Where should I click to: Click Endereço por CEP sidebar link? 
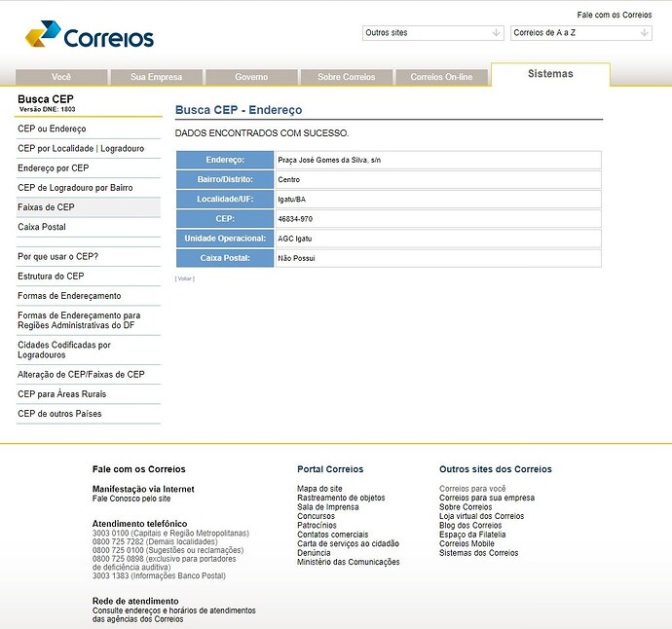(54, 167)
